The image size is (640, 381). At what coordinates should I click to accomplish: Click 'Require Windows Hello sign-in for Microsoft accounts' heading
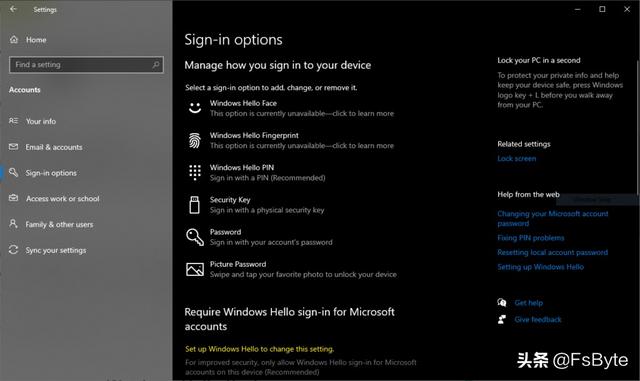point(289,319)
